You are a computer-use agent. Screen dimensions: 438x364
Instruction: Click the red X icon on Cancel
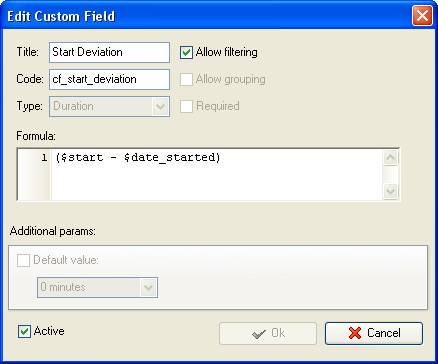pos(355,333)
